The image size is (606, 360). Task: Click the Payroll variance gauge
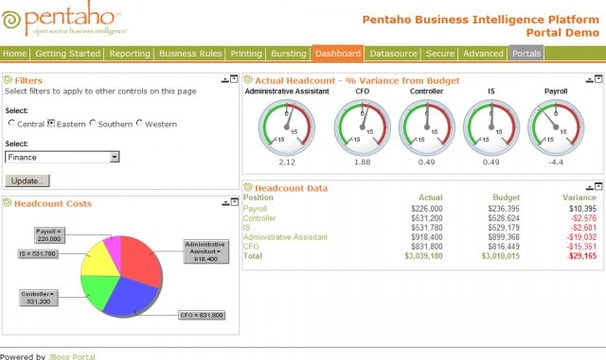(x=556, y=128)
